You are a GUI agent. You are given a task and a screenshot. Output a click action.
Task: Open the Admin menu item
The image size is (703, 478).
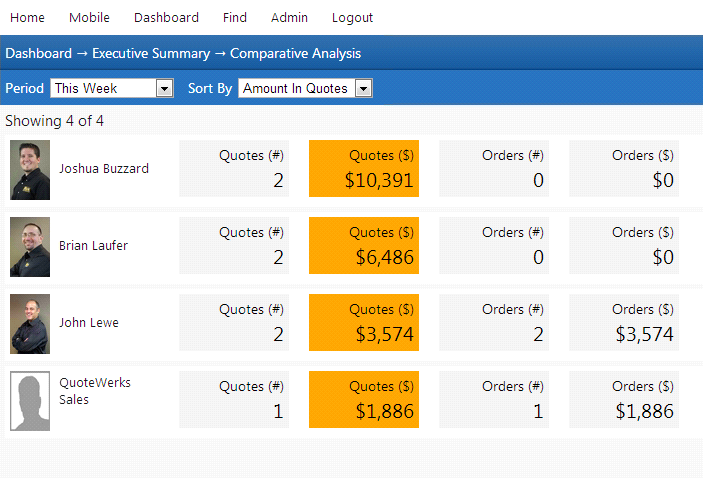[289, 18]
